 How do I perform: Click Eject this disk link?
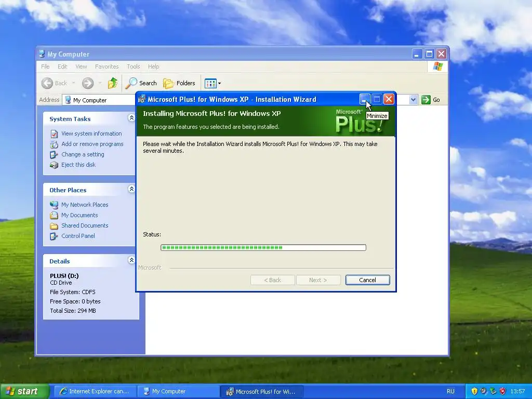click(x=78, y=165)
